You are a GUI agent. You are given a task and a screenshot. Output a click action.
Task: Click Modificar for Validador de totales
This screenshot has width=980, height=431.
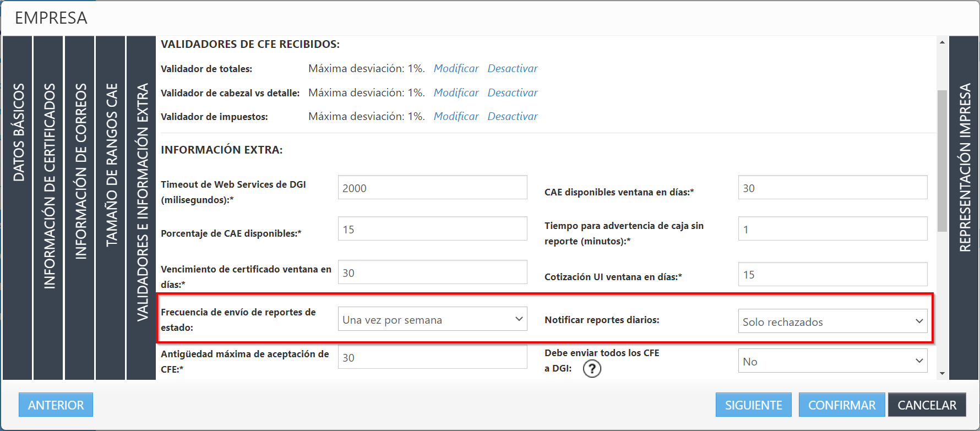coord(456,69)
